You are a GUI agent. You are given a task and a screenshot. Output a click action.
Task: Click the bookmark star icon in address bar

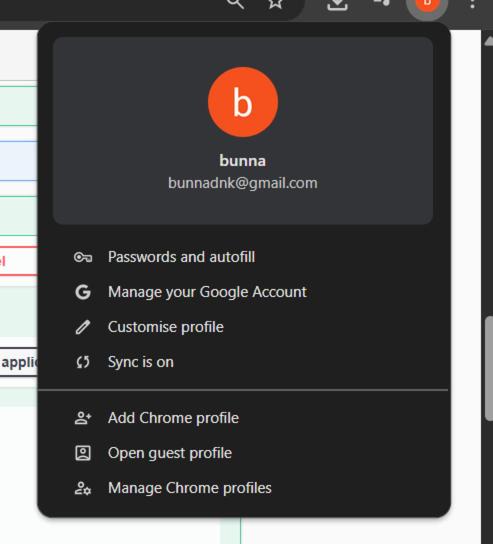275,3
